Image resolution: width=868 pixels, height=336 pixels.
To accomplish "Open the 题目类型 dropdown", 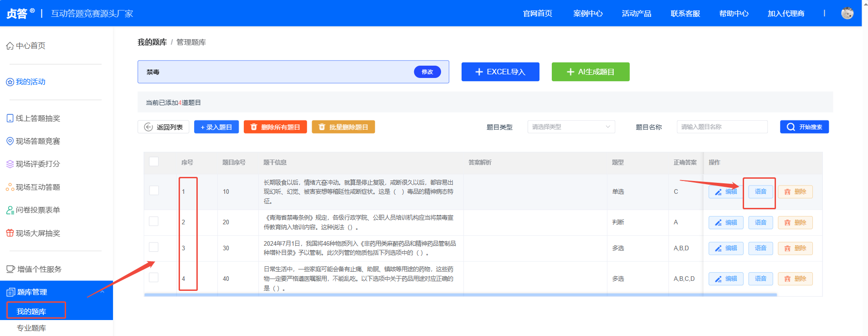I will click(571, 127).
